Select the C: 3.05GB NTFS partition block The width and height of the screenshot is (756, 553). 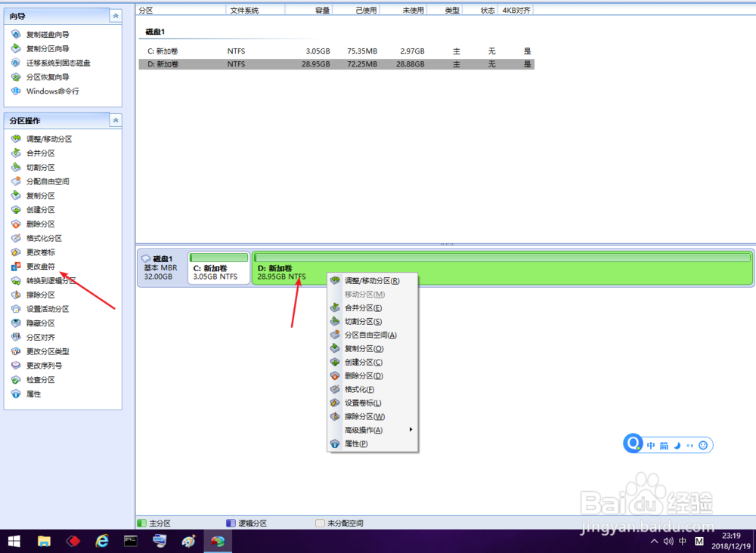tap(219, 268)
